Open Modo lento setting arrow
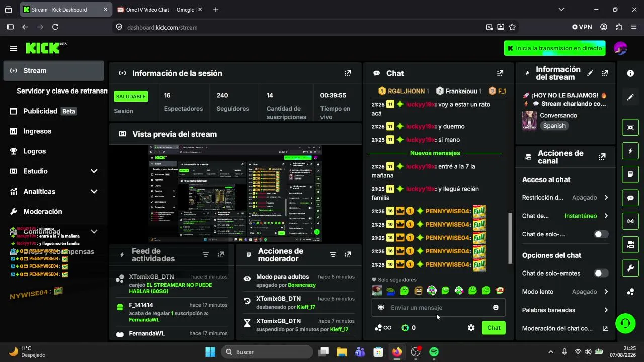644x362 pixels. coord(606,292)
